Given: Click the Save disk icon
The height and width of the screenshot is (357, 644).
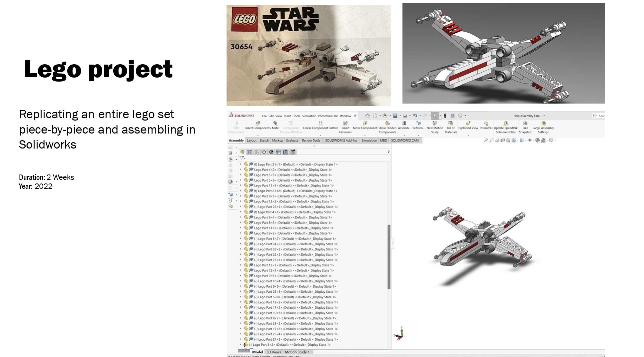Looking at the screenshot, I should [395, 116].
